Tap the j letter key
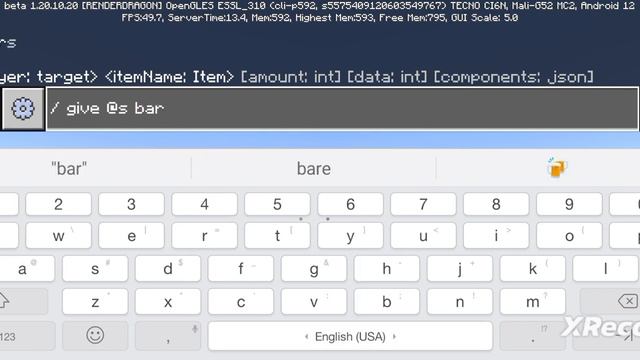The width and height of the screenshot is (640, 360). (460, 269)
